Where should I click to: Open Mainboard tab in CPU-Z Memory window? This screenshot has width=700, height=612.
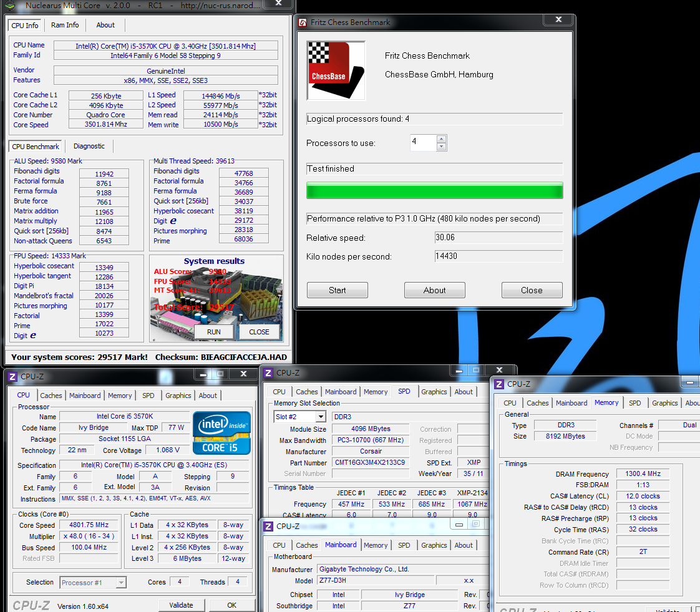coord(571,402)
